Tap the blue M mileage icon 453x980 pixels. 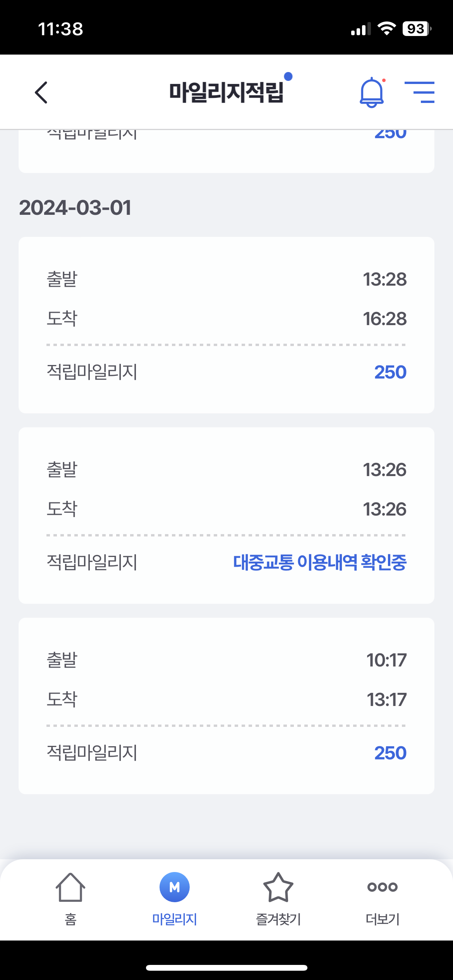pyautogui.click(x=175, y=887)
